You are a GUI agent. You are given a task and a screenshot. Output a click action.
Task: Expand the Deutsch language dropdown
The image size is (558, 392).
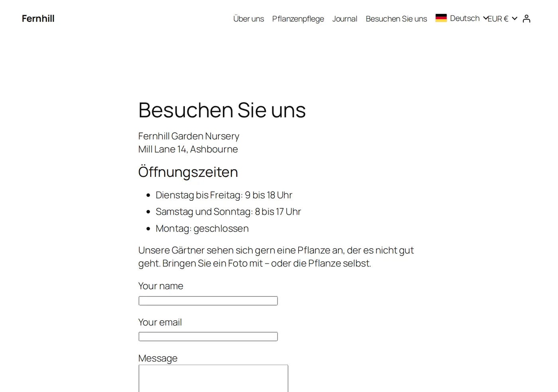tap(462, 18)
